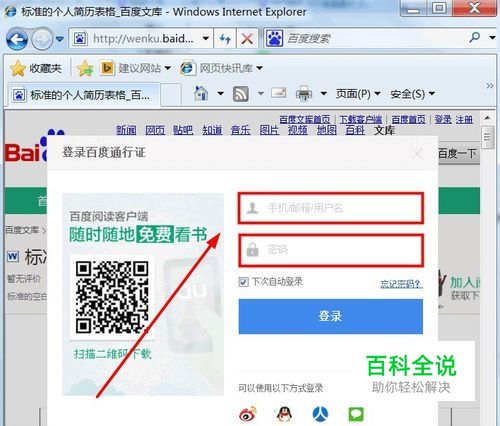Image resolution: width=500 pixels, height=426 pixels.
Task: Expand the address bar URL dropdown
Action: [x=206, y=39]
